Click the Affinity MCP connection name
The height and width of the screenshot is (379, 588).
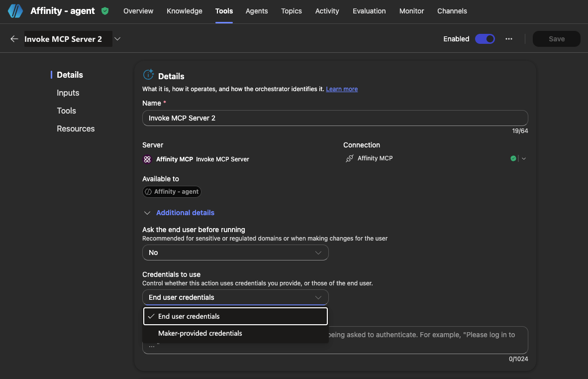coord(375,158)
